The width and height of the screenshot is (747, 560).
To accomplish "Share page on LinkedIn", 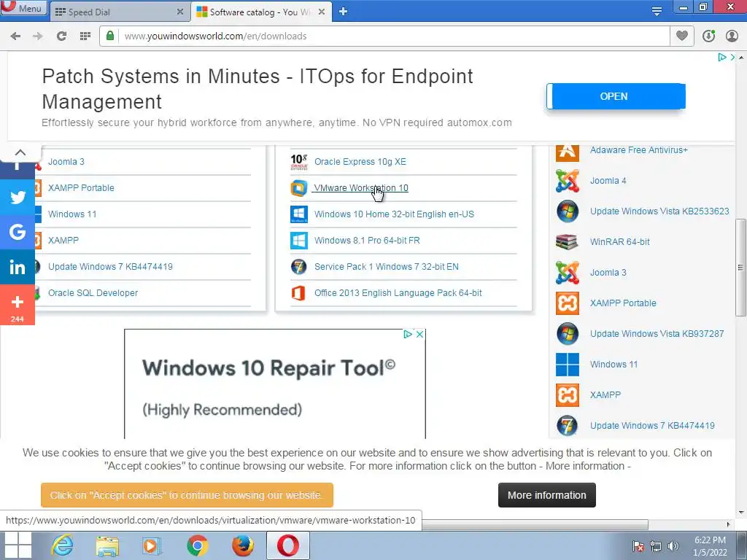I will [18, 267].
